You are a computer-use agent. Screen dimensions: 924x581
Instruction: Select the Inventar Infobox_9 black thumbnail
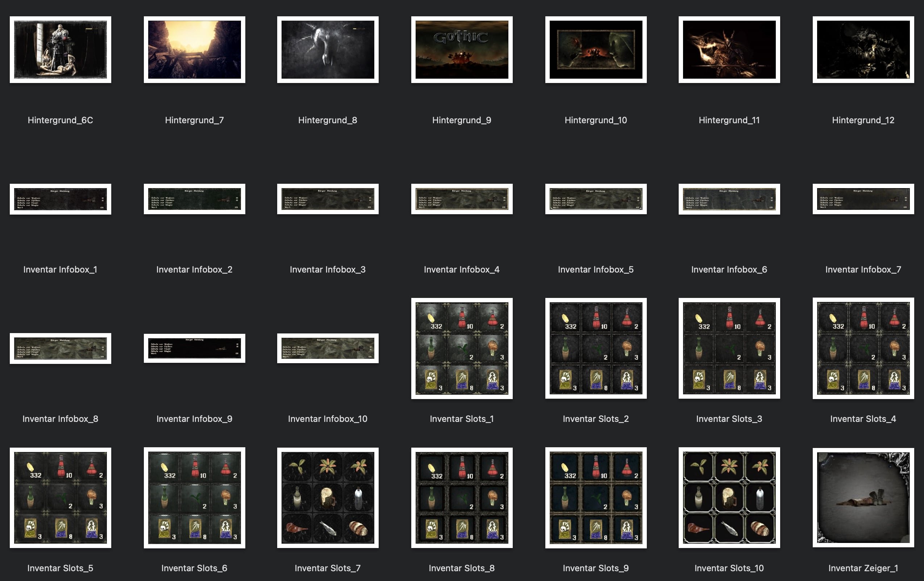tap(194, 348)
